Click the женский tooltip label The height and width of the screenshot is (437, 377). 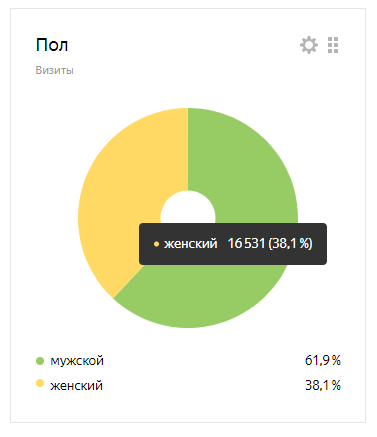(x=190, y=244)
